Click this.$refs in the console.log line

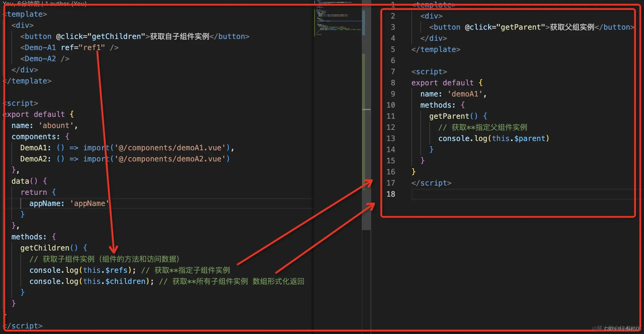[105, 270]
